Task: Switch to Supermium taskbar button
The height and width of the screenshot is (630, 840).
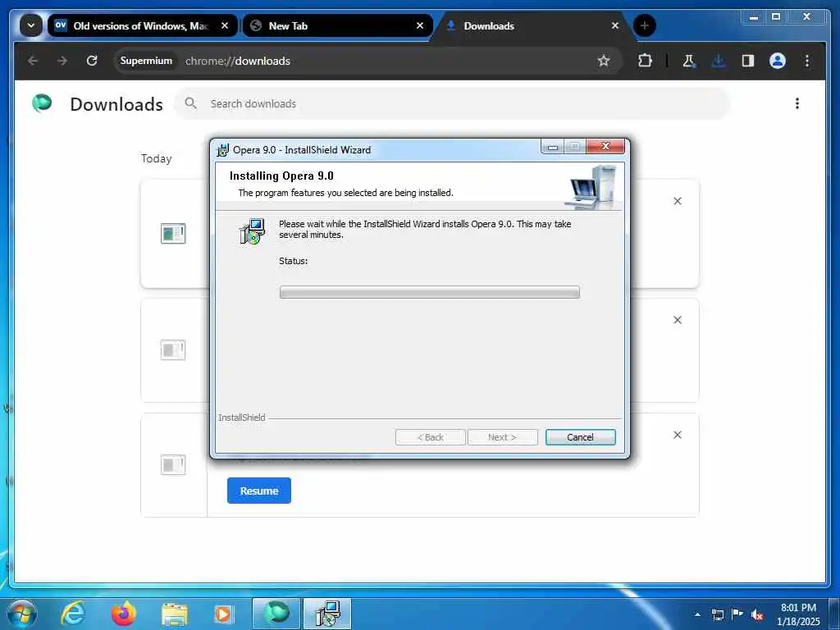Action: point(276,614)
